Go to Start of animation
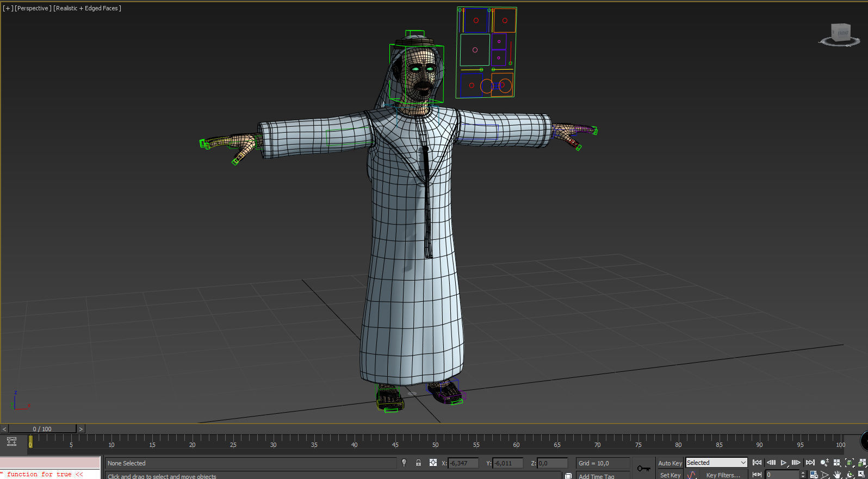 coord(757,463)
